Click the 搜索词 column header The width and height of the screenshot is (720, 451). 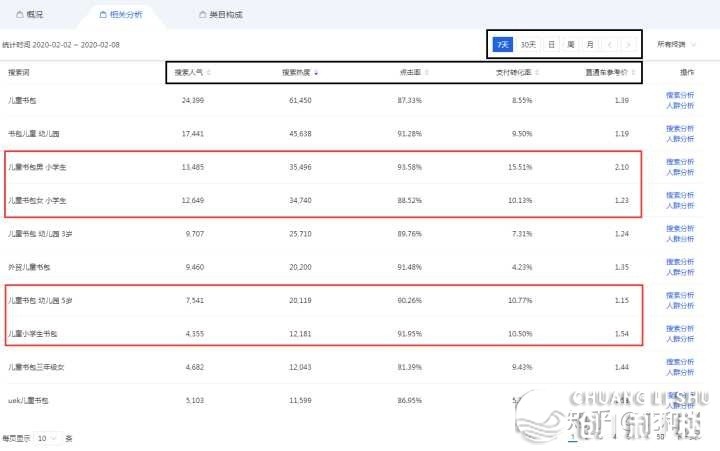pyautogui.click(x=19, y=73)
